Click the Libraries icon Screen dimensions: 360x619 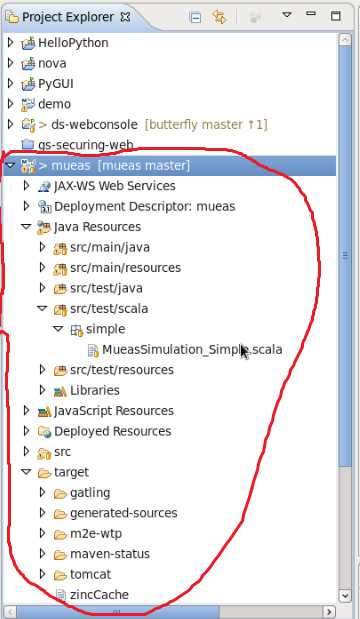[x=60, y=391]
